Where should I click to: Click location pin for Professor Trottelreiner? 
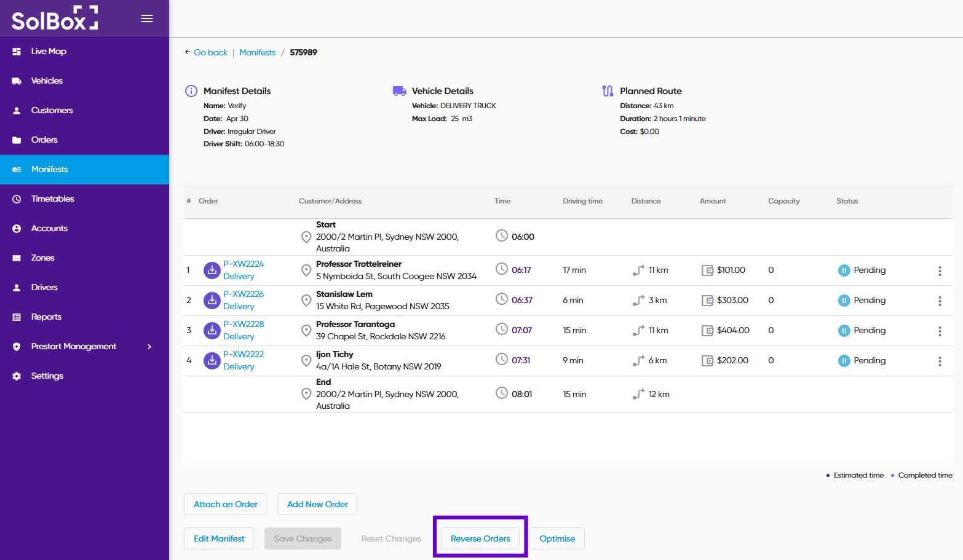pyautogui.click(x=306, y=270)
